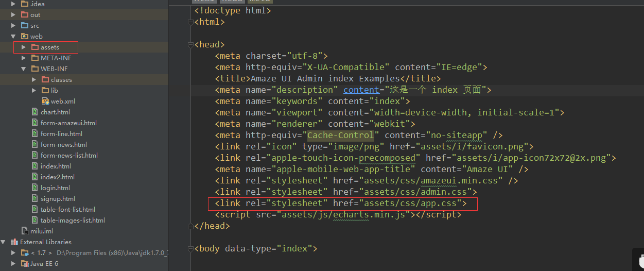Image resolution: width=644 pixels, height=271 pixels.
Task: Click the .idea folder icon
Action: [x=25, y=4]
